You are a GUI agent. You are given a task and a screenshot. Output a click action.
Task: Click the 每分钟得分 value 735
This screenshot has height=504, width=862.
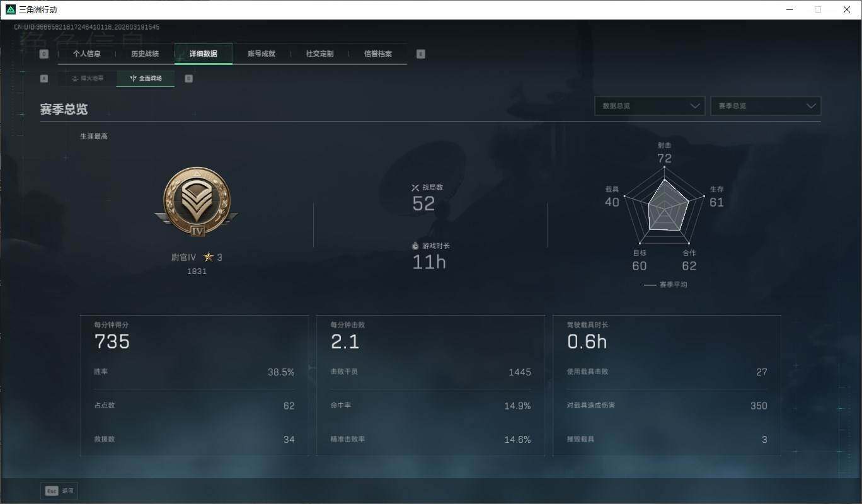click(x=112, y=341)
